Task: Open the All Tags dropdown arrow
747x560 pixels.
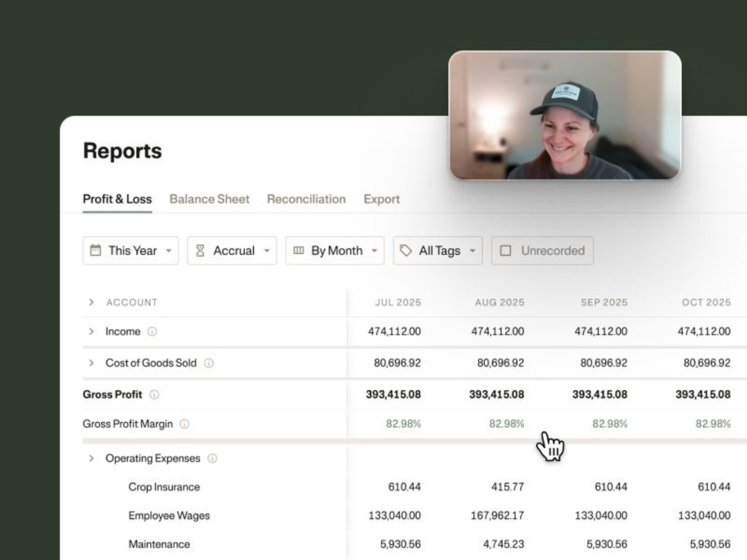Action: [x=473, y=250]
